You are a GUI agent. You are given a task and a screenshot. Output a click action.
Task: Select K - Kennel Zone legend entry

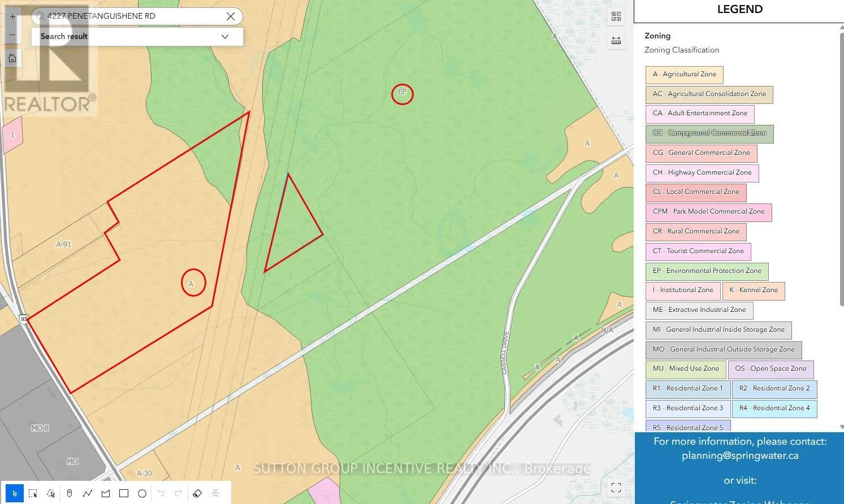(x=754, y=290)
